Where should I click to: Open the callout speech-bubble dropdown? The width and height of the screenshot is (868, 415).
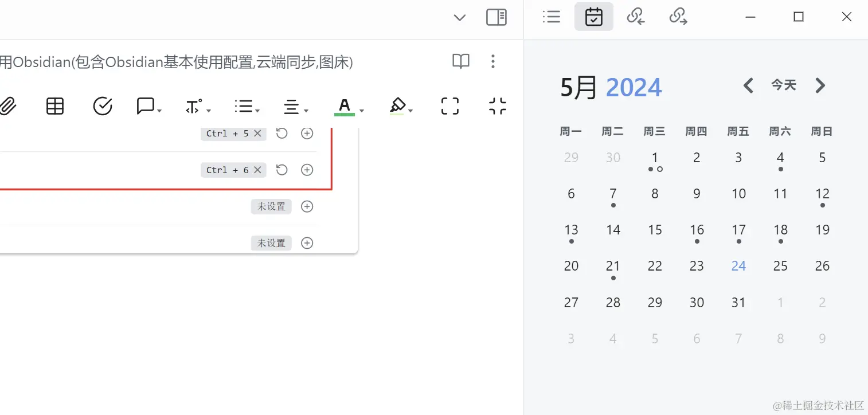tap(148, 106)
